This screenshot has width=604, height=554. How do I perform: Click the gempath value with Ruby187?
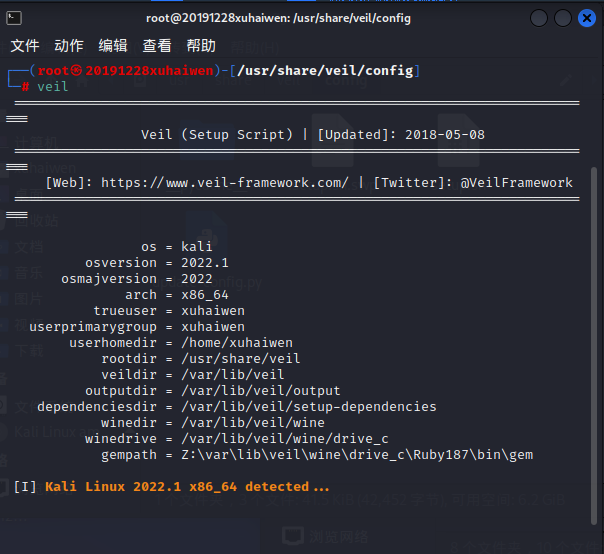pos(357,455)
